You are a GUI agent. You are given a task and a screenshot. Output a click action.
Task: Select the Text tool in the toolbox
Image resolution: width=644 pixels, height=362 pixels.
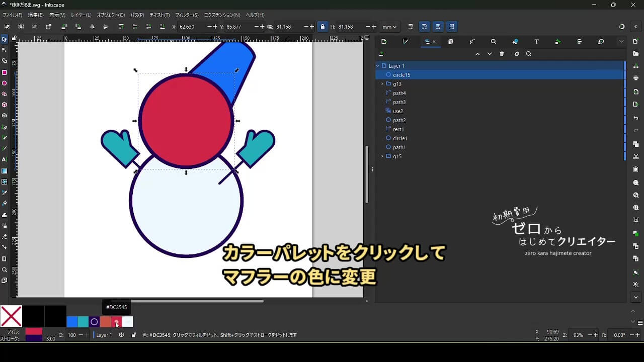[5, 159]
